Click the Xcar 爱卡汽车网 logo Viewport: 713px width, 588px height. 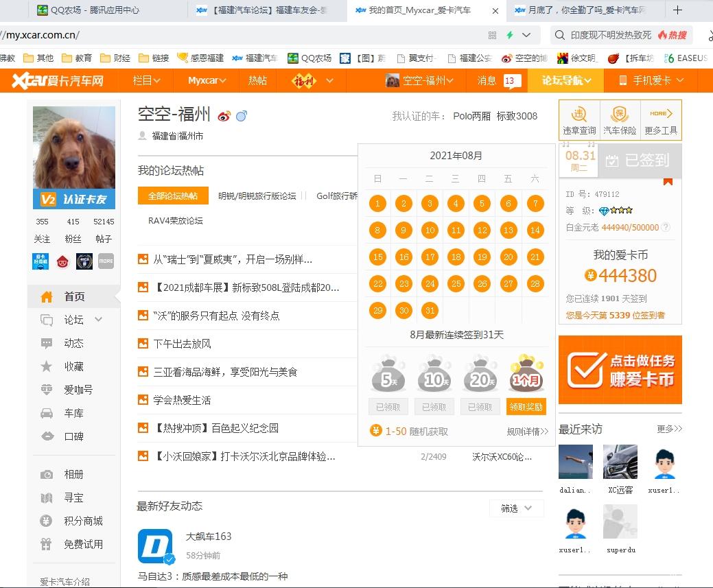[x=57, y=80]
